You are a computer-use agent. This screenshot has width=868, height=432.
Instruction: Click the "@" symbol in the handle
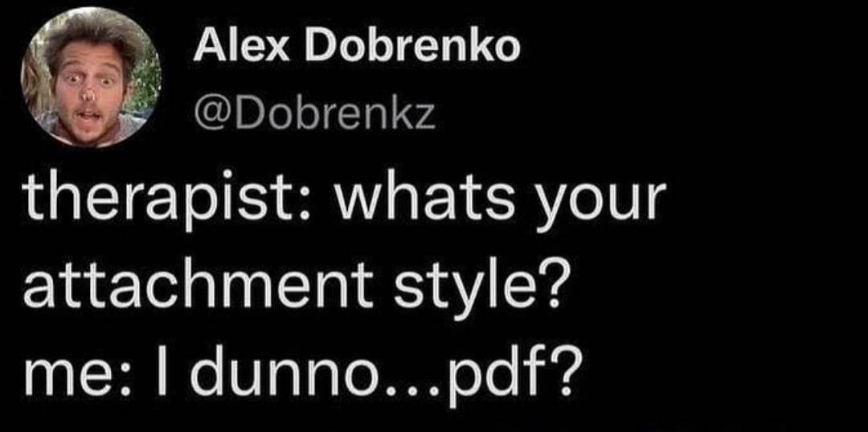[x=207, y=117]
